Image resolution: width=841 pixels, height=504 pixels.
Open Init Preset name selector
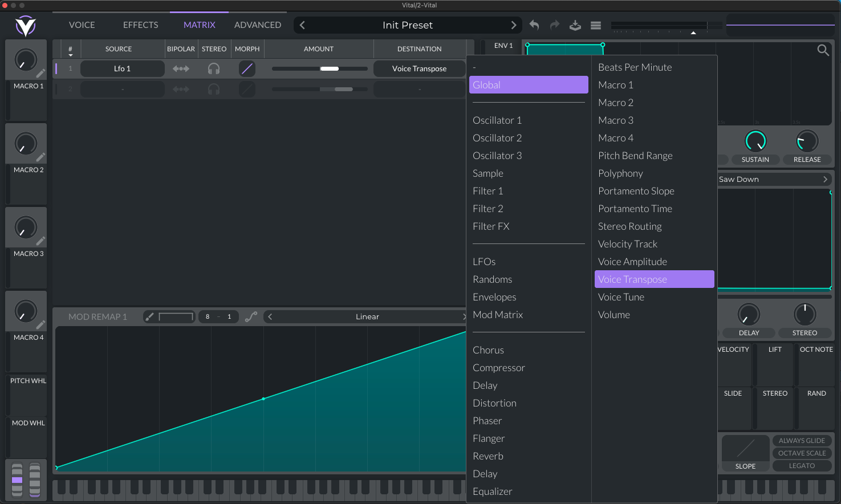408,25
